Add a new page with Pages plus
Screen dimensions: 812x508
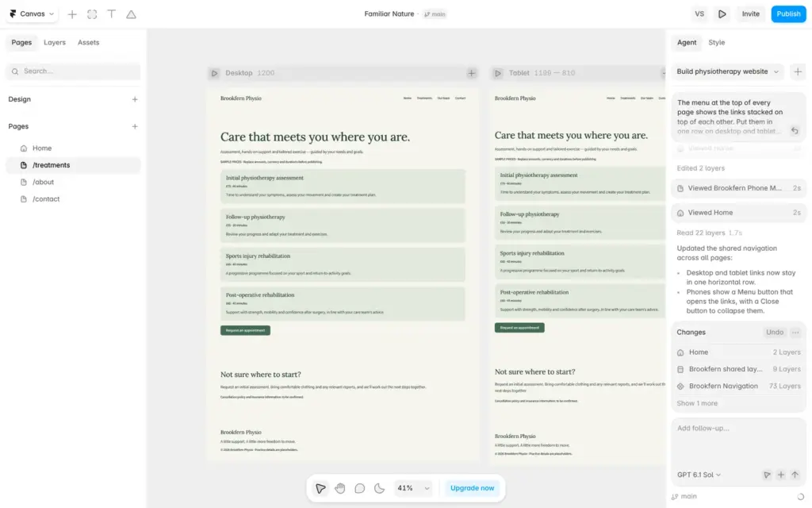pyautogui.click(x=135, y=126)
